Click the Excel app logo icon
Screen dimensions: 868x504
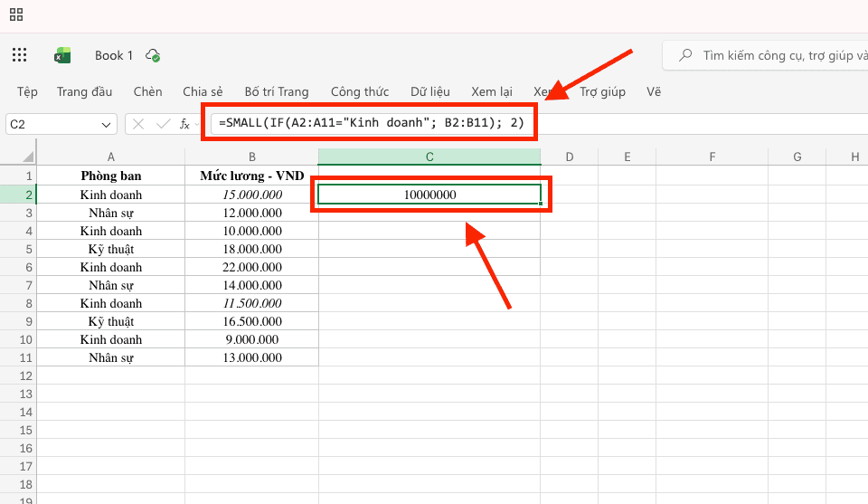(62, 55)
